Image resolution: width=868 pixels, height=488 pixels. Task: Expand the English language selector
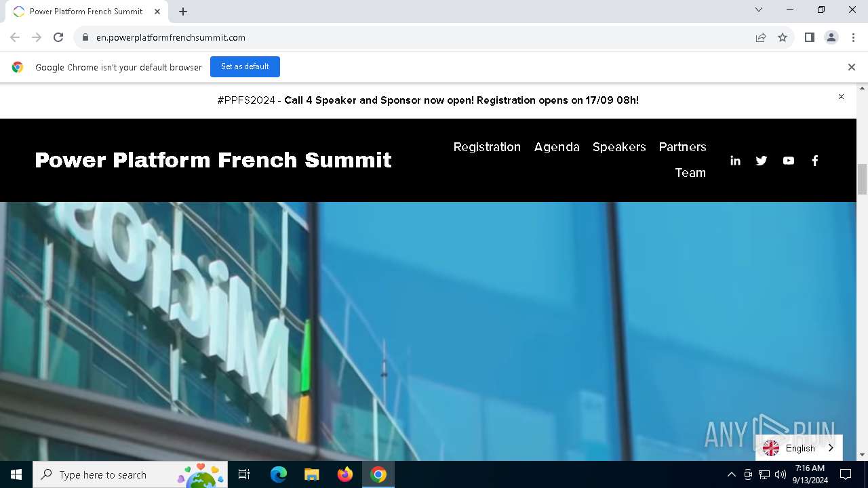799,448
